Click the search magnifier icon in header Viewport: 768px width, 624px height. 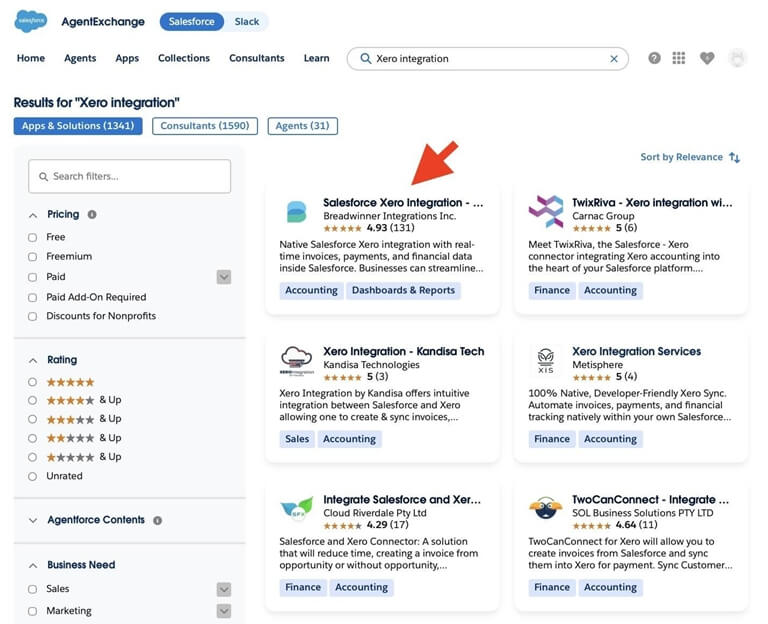(x=365, y=59)
